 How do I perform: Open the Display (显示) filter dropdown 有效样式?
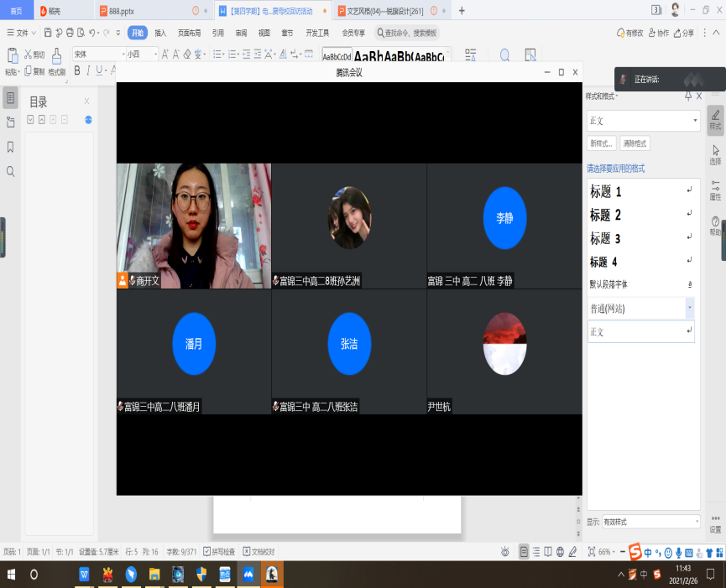pyautogui.click(x=650, y=522)
